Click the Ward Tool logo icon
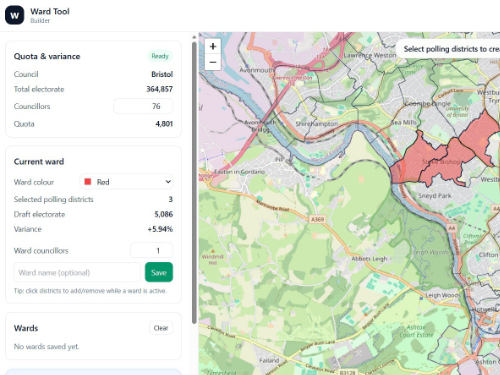The width and height of the screenshot is (500, 375). (x=14, y=15)
